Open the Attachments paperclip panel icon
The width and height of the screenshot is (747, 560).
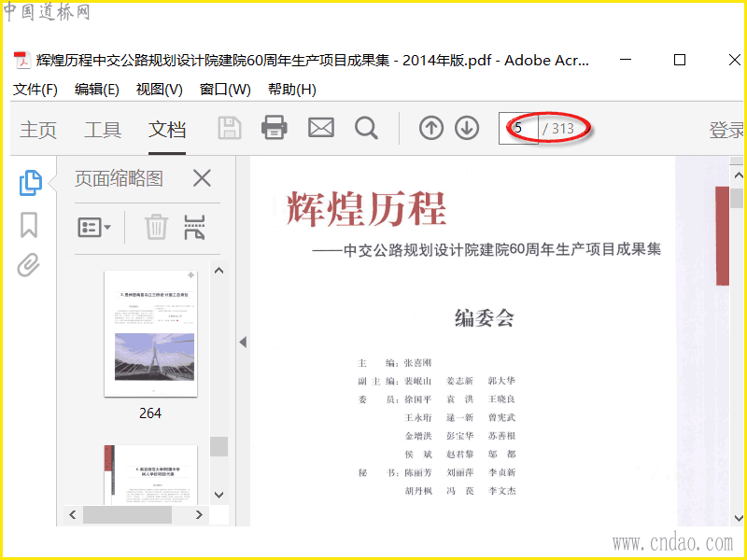coord(29,265)
